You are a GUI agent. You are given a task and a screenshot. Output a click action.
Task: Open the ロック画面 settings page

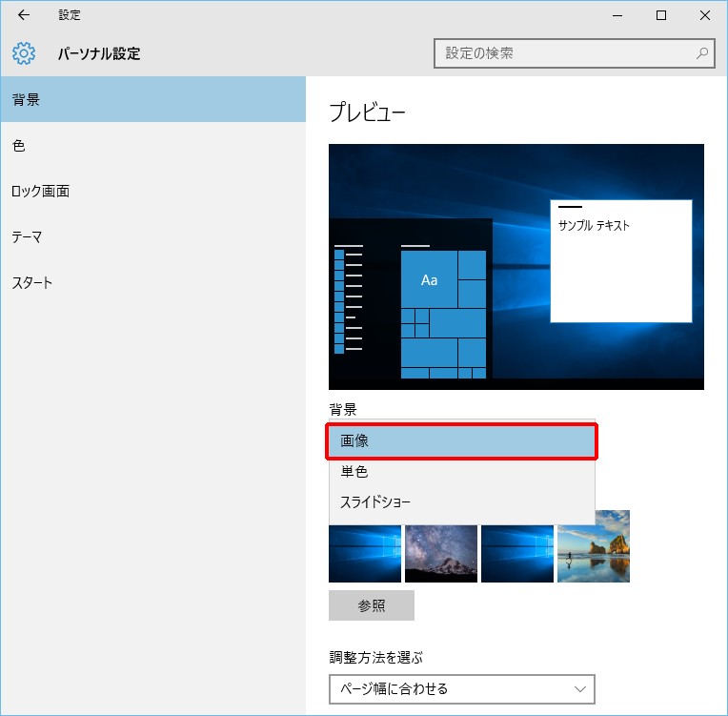point(152,191)
